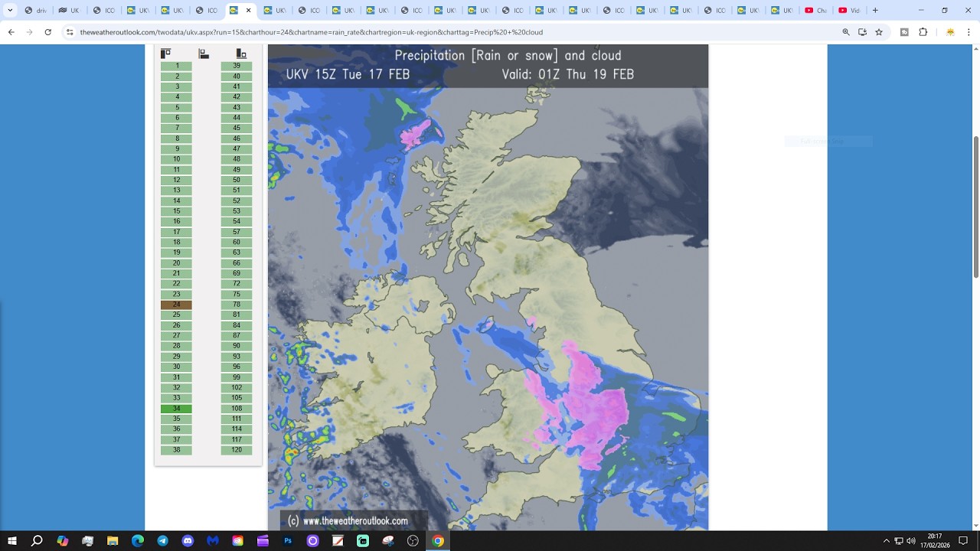Click the right-hand panel layout icon

pyautogui.click(x=241, y=54)
